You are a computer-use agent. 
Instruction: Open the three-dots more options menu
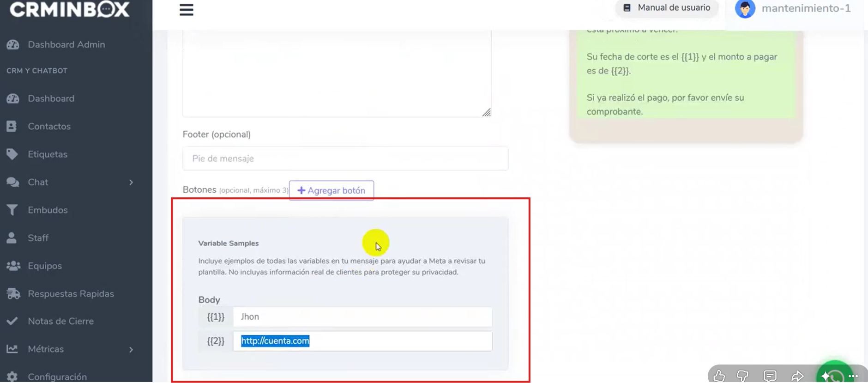tap(853, 376)
